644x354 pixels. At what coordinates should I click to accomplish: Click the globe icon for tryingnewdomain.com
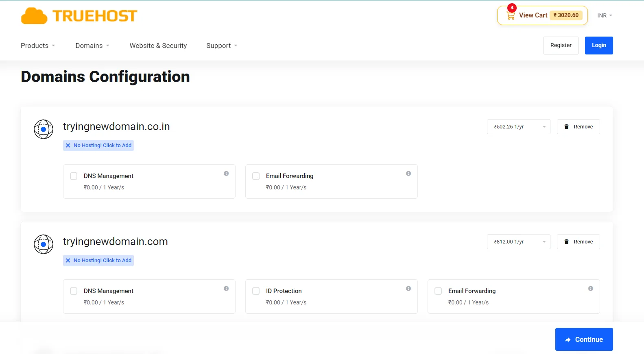point(44,244)
